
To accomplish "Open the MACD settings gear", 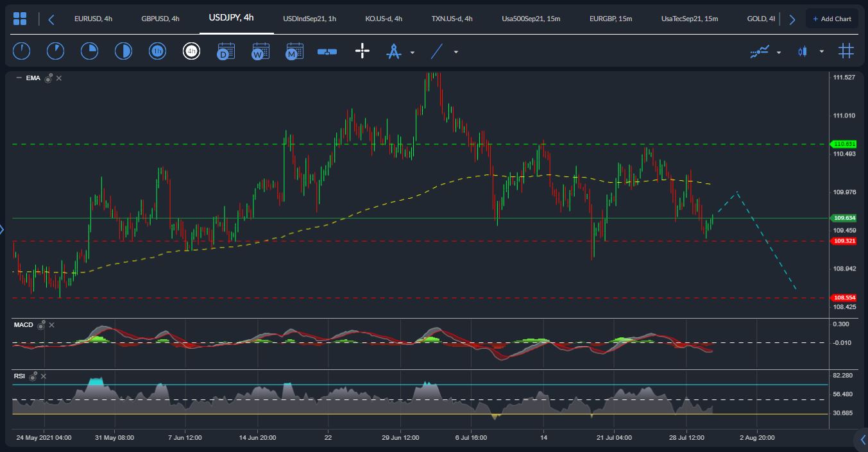I will (x=41, y=325).
